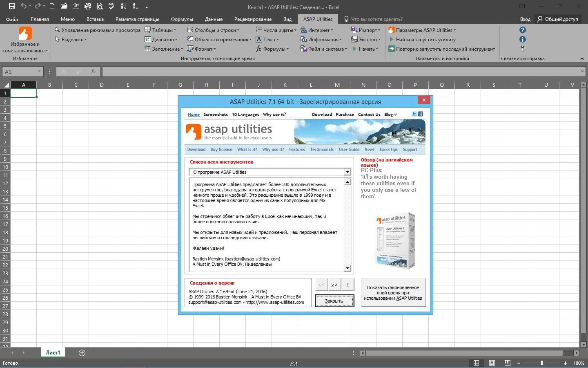Add a new sheet with plus icon

(82, 352)
